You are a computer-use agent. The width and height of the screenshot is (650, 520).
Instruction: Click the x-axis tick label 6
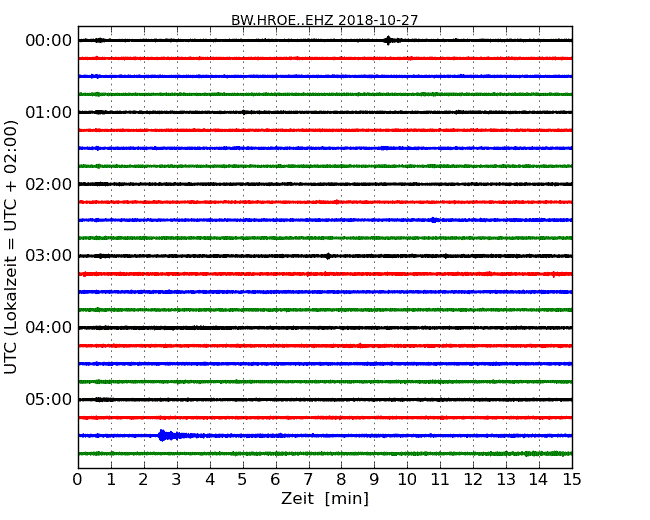[275, 479]
